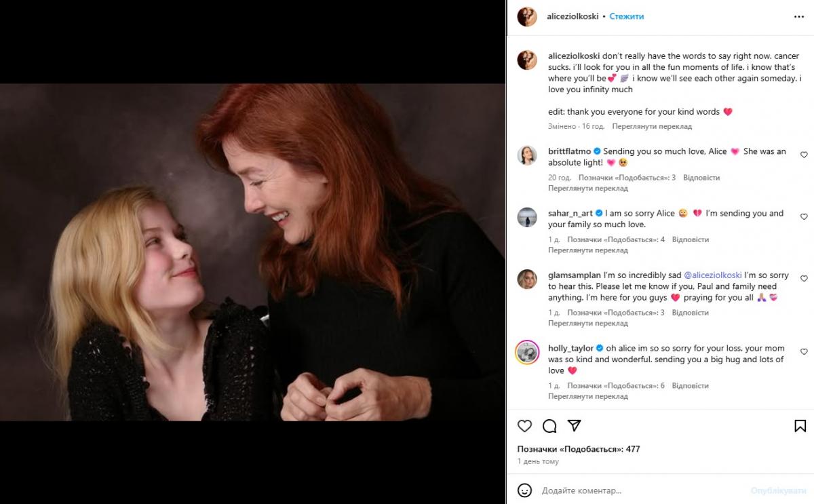
Task: Follow aliceziolkoski with the Стежити button
Action: 627,16
